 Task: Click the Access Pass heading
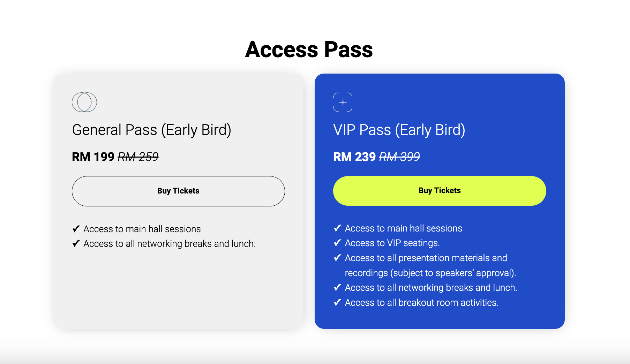pyautogui.click(x=309, y=49)
